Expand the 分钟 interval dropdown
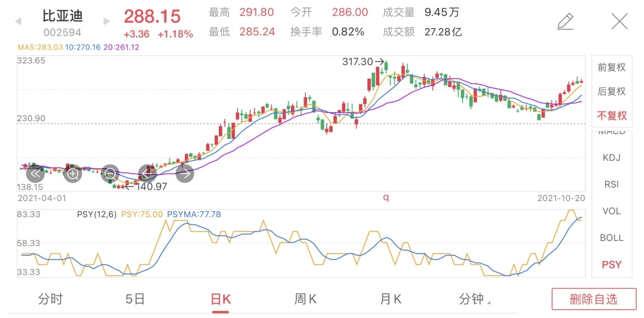The width and height of the screenshot is (644, 318). [475, 299]
